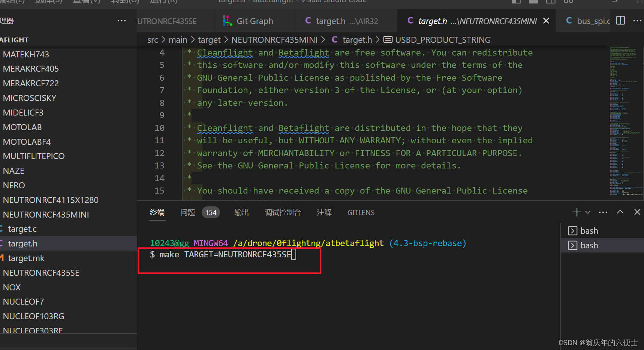Viewport: 644px width, 350px height.
Task: Switch to the UTRONRCF435SE editor tab
Action: tap(167, 21)
